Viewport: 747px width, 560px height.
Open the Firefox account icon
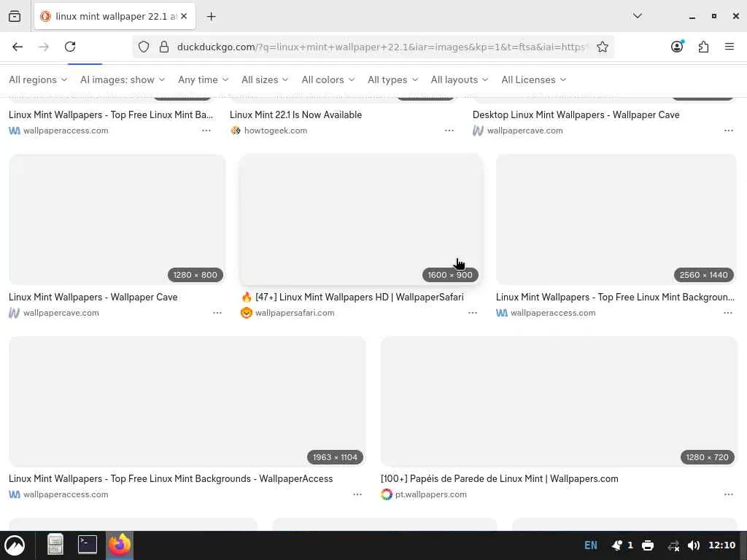(x=677, y=46)
